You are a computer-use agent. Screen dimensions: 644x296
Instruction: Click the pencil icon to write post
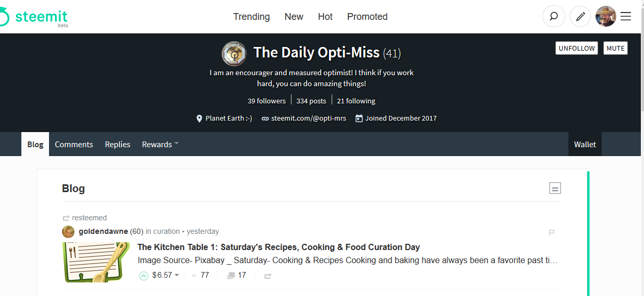580,17
